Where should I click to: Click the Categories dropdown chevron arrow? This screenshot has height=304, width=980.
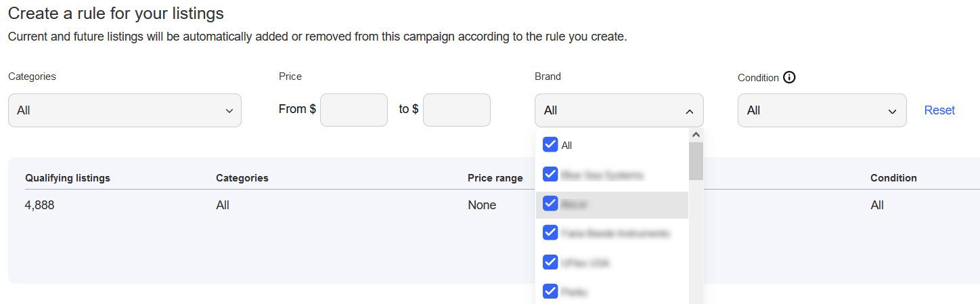coord(229,111)
